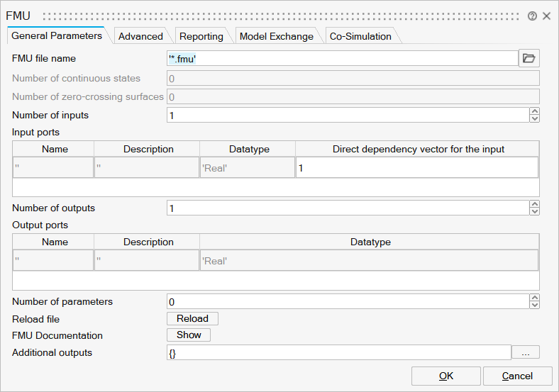
Task: Decrement the Number of parameters spinner
Action: point(535,306)
